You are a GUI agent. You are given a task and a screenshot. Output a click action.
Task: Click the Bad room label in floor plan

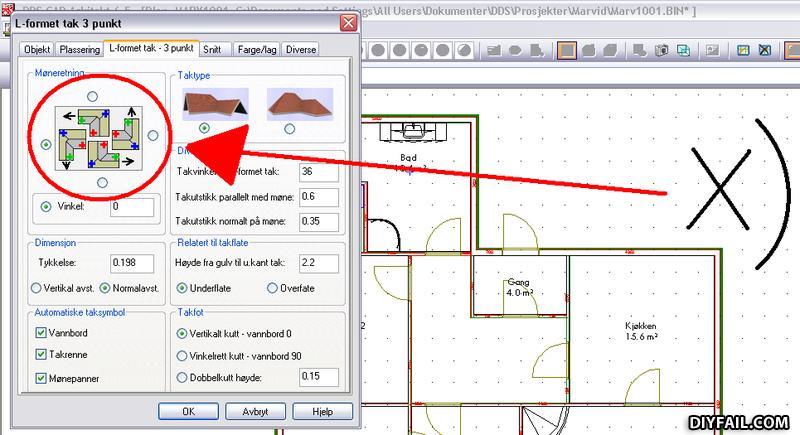pyautogui.click(x=408, y=158)
